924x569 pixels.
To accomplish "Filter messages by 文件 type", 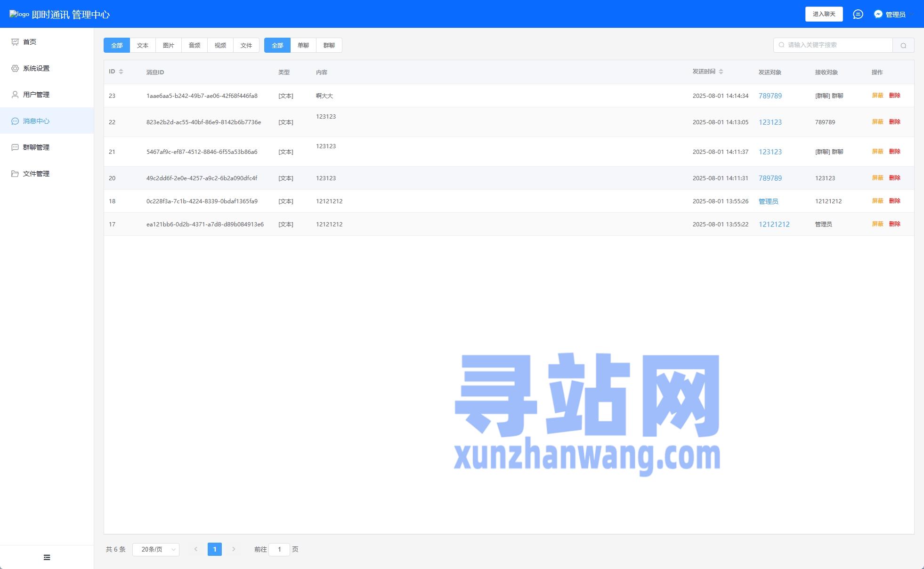I will tap(246, 45).
